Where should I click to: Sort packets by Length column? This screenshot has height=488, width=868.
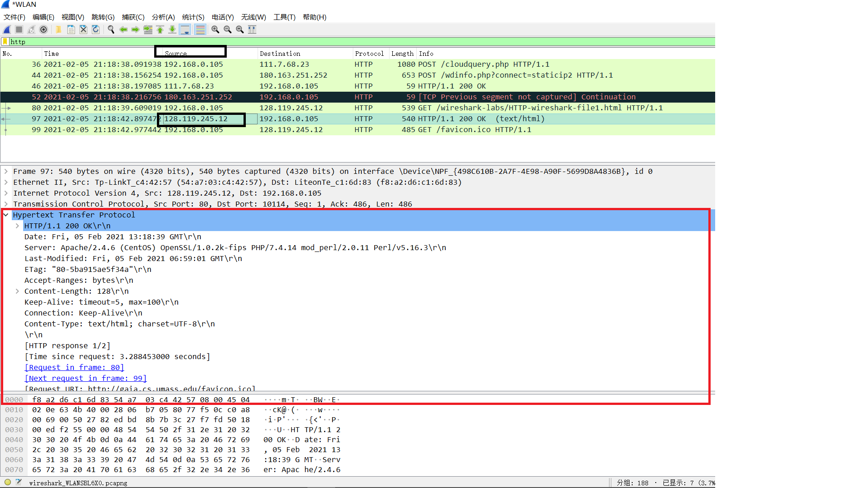click(x=403, y=54)
